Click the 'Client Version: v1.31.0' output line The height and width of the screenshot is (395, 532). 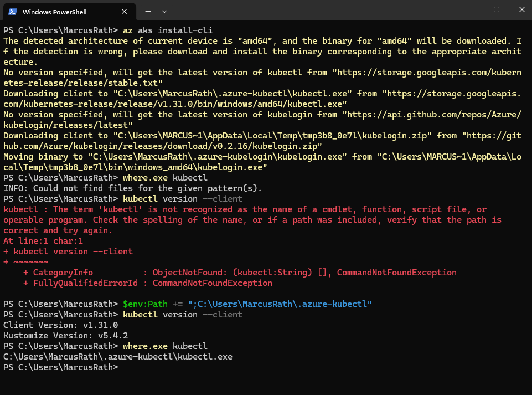(61, 325)
